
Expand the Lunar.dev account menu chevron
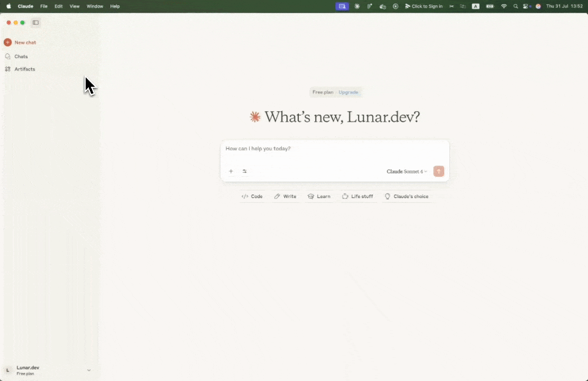89,370
